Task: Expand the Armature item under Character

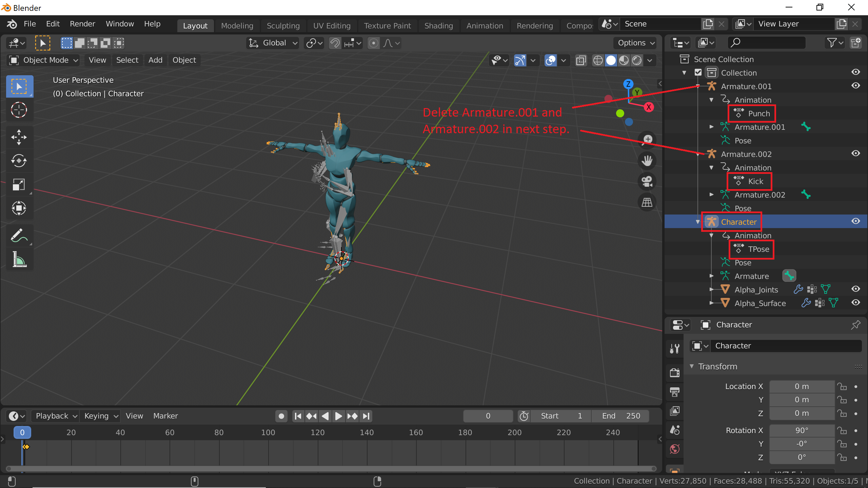Action: click(711, 276)
